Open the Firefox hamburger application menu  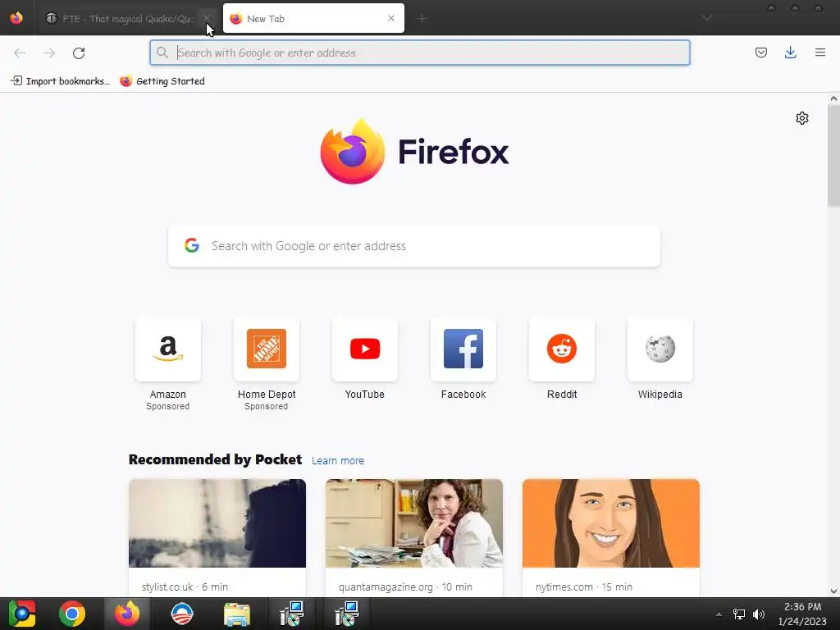[820, 52]
